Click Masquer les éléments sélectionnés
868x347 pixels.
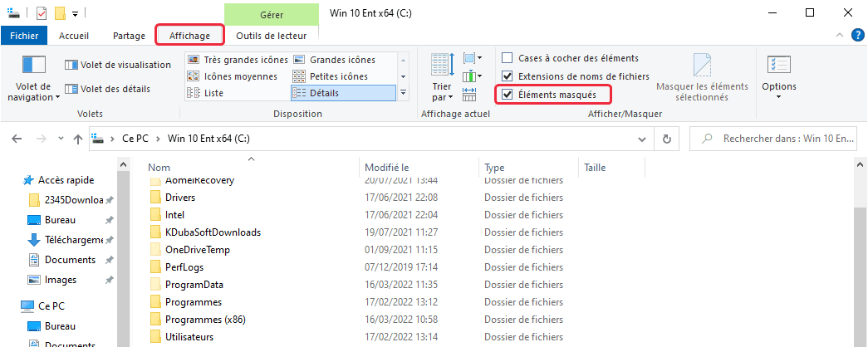pyautogui.click(x=702, y=77)
